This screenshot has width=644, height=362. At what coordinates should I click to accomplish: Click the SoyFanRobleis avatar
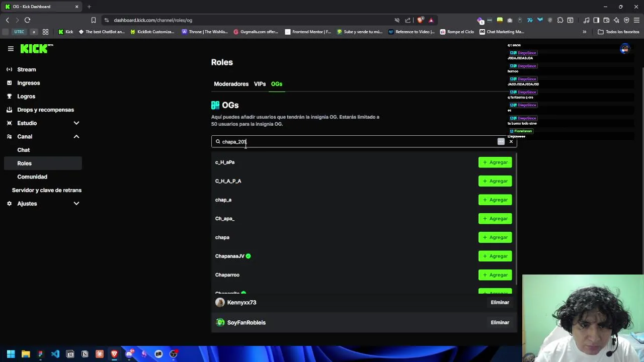[x=220, y=323]
